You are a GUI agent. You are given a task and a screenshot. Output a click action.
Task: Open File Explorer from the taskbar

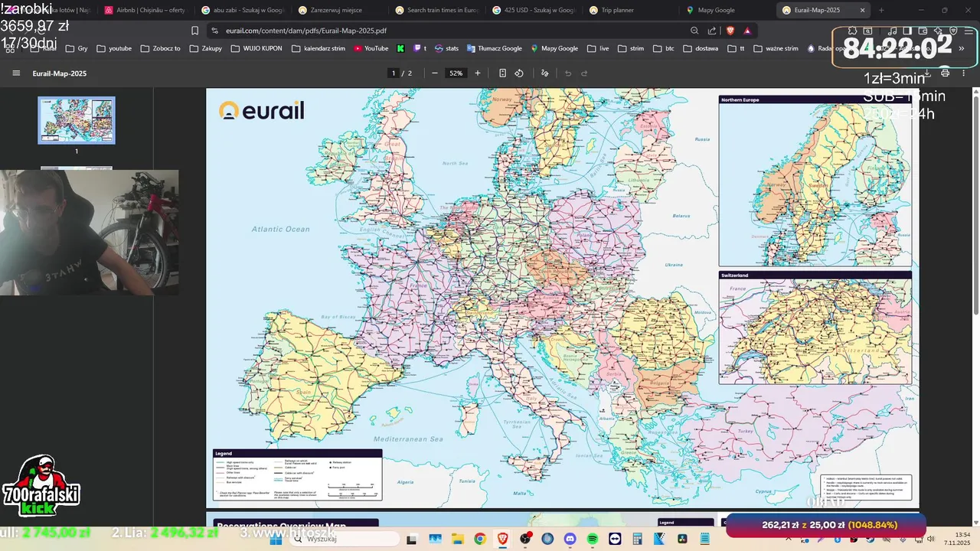[457, 539]
